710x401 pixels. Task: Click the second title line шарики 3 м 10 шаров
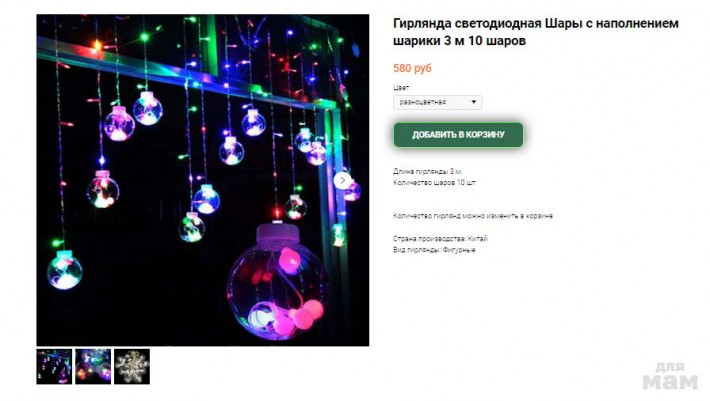459,41
